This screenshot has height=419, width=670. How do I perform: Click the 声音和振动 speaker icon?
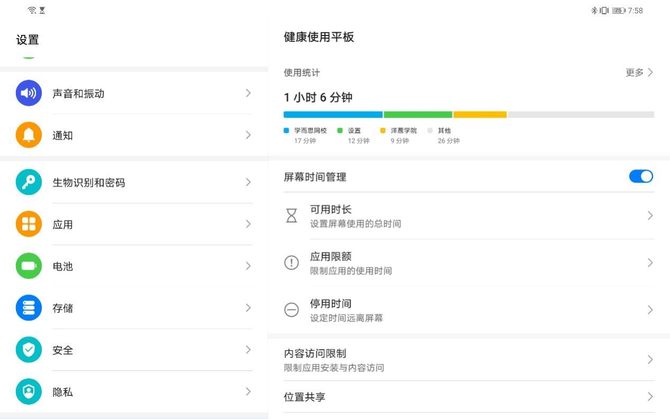29,93
